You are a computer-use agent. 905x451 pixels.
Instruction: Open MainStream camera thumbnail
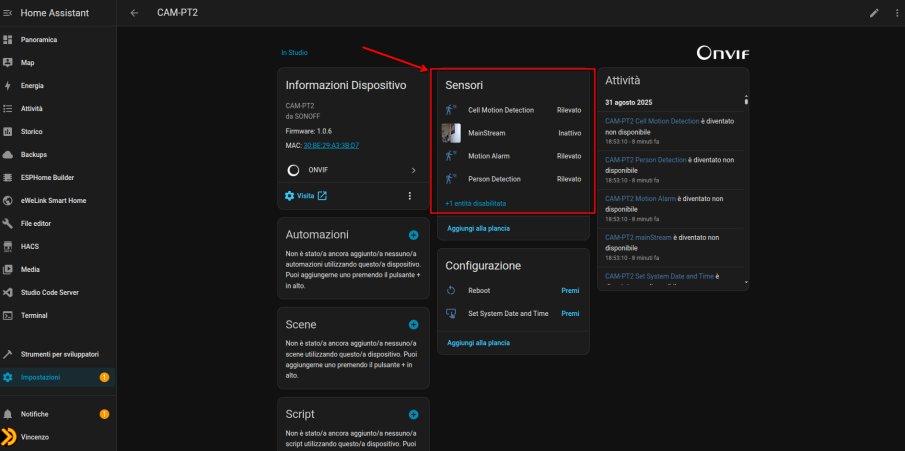coord(451,133)
